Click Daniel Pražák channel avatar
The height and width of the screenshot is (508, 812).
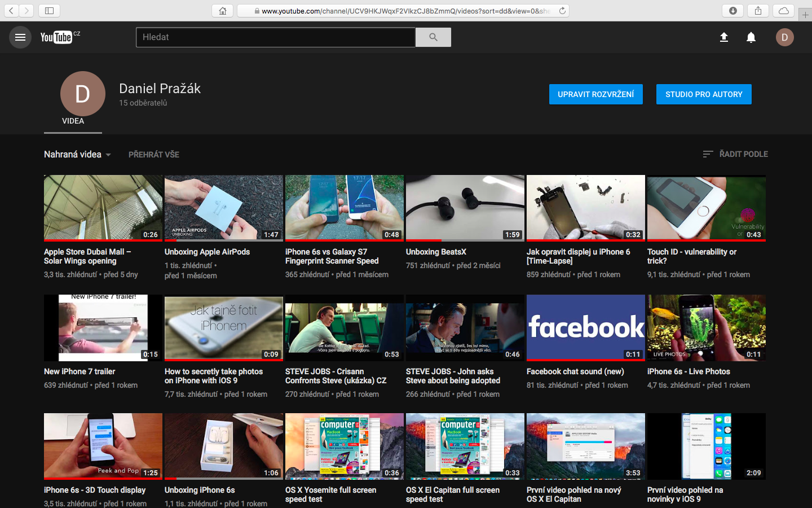83,94
